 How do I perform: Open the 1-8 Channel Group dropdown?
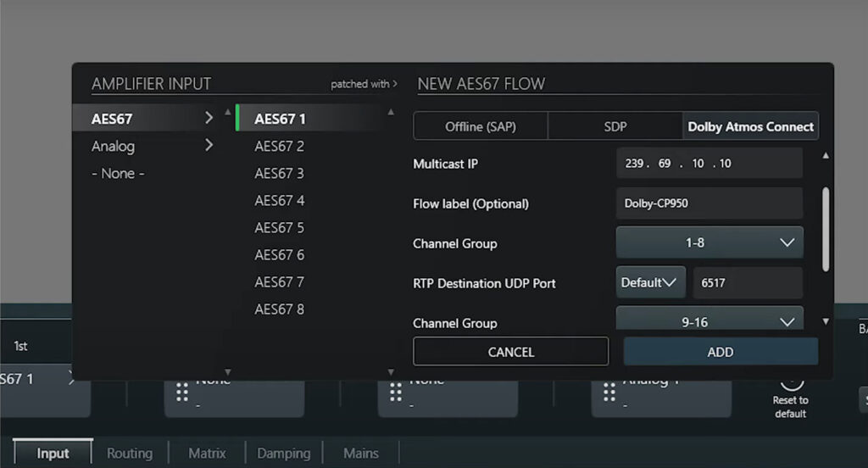pos(709,242)
